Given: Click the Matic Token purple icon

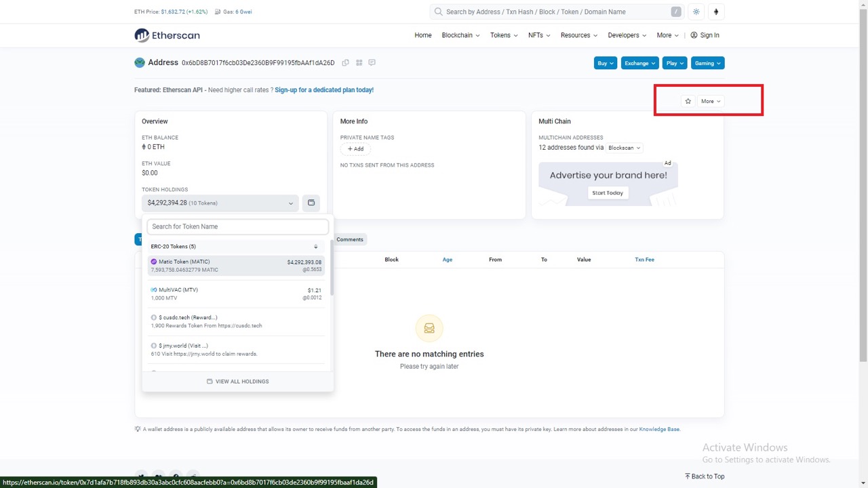Looking at the screenshot, I should coord(154,262).
